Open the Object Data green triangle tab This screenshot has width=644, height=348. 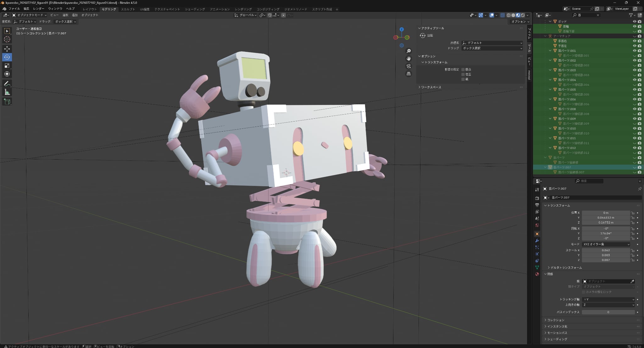coord(537,267)
